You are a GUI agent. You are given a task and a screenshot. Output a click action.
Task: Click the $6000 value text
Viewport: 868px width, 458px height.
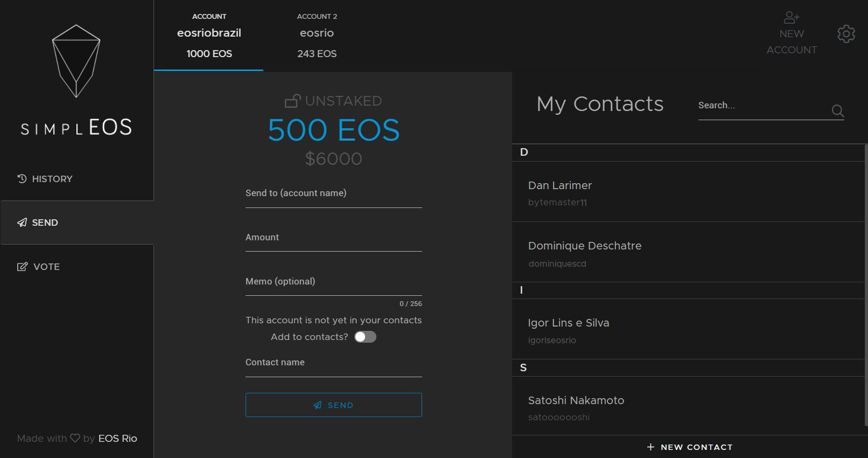click(333, 158)
